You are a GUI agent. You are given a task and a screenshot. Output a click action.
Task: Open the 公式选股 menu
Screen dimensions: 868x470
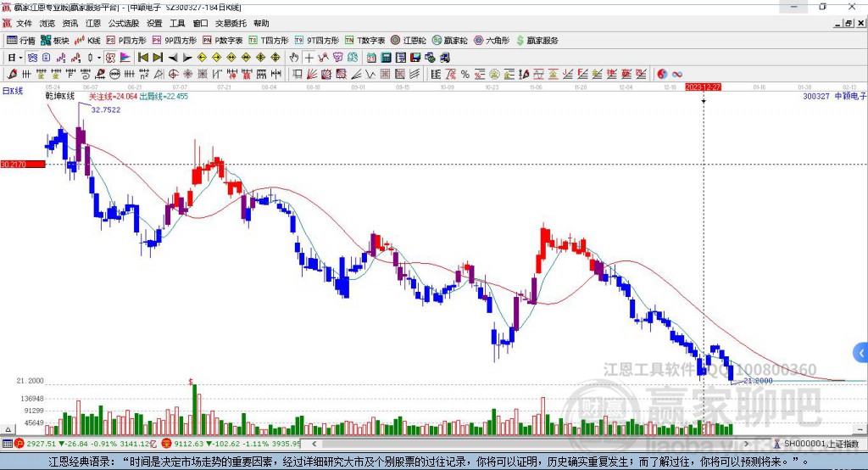coord(124,23)
